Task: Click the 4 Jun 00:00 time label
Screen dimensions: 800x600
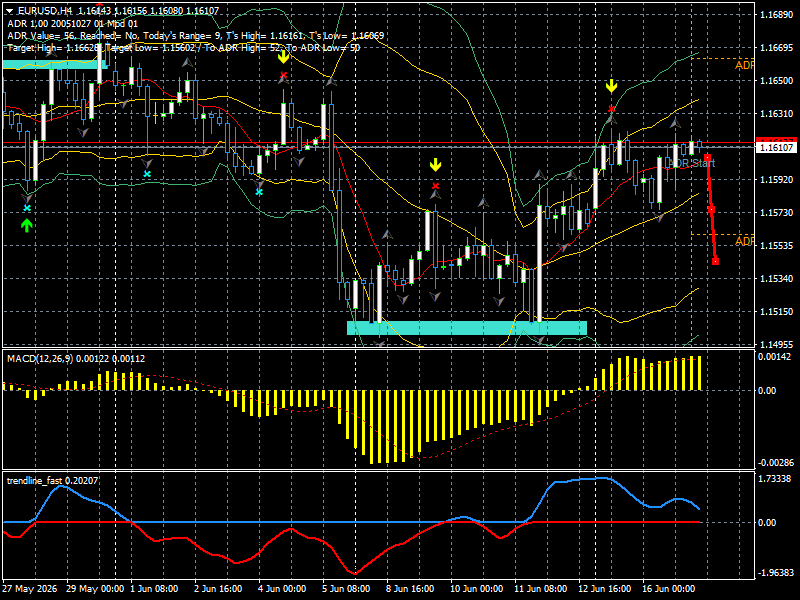Action: coord(282,589)
